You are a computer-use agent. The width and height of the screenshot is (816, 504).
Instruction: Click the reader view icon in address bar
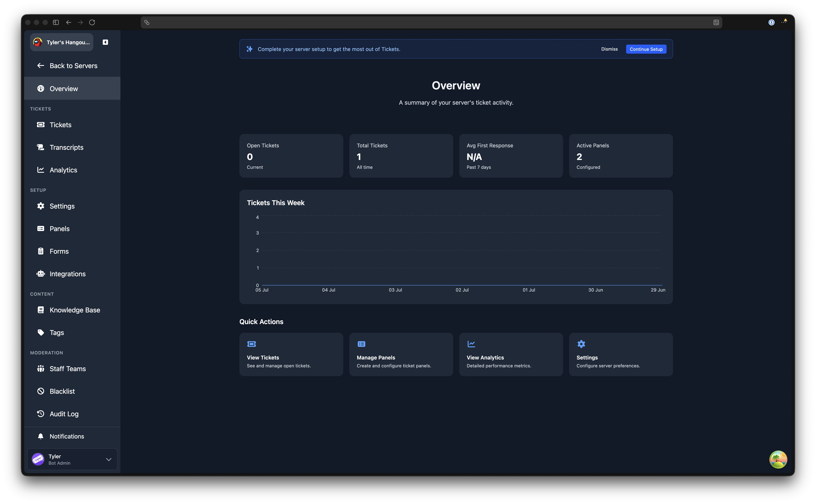click(716, 22)
